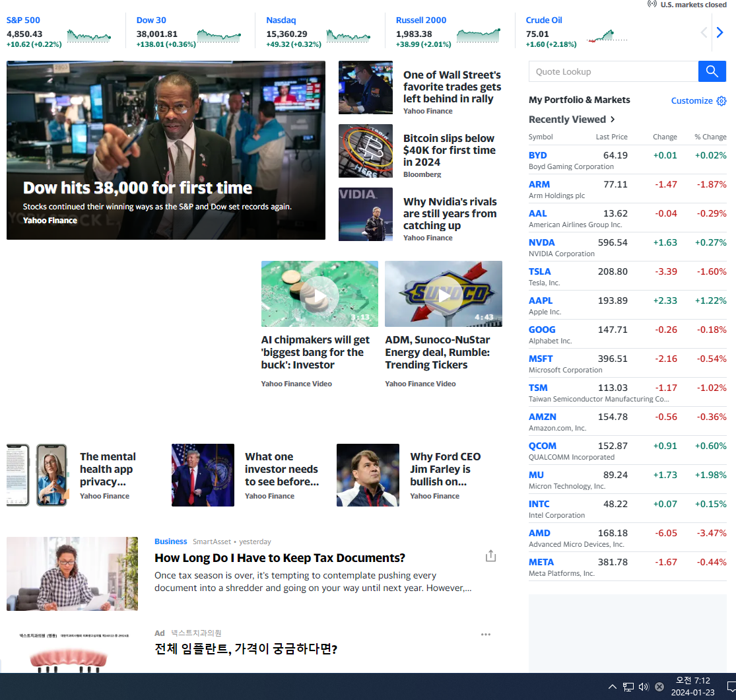
Task: Open AMD ticker symbol
Action: point(539,534)
